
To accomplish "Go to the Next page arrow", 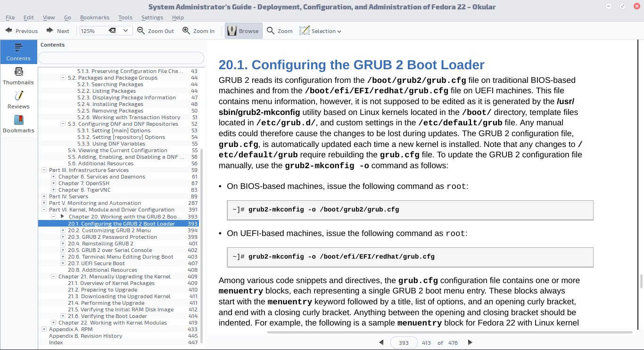I will (x=58, y=31).
